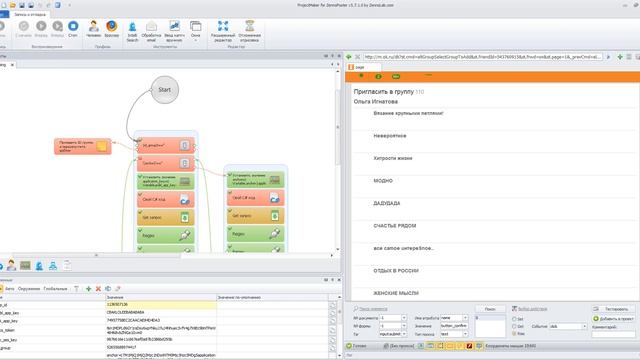Click the 'Невероятное' group entry
Image resolution: width=640 pixels, height=360 pixels.
pyautogui.click(x=390, y=136)
